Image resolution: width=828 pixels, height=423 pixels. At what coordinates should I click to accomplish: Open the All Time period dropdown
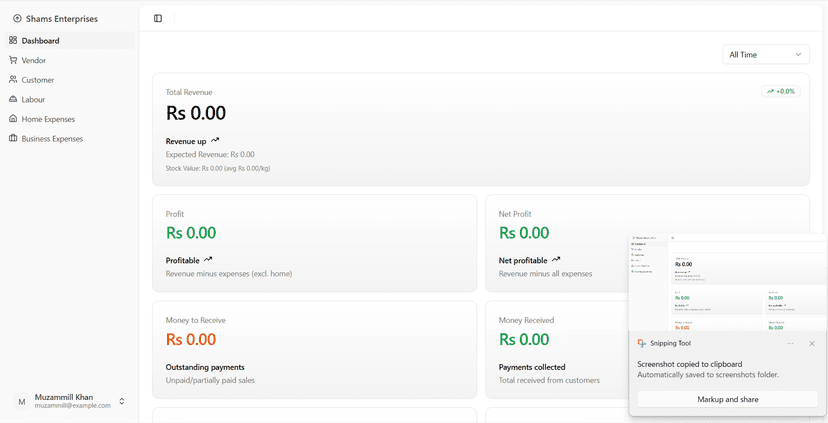(x=766, y=55)
